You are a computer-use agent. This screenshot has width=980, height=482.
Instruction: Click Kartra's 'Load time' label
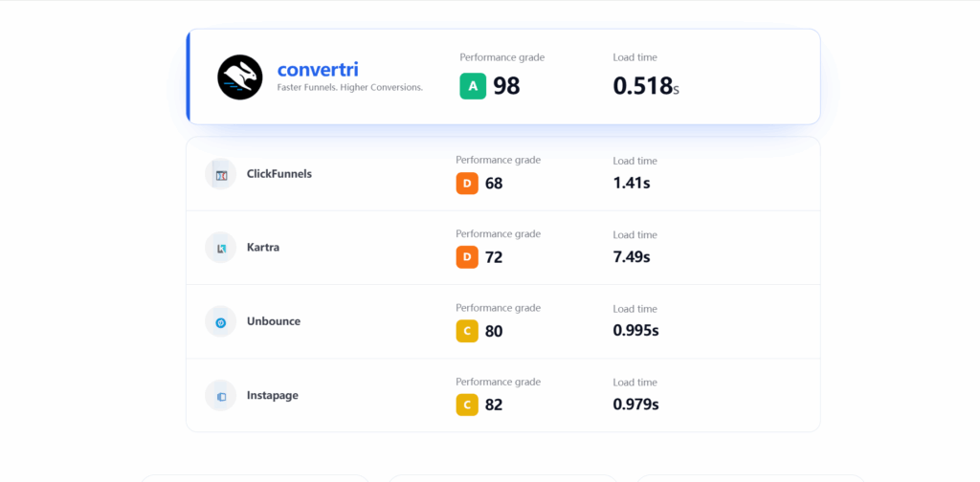(635, 234)
